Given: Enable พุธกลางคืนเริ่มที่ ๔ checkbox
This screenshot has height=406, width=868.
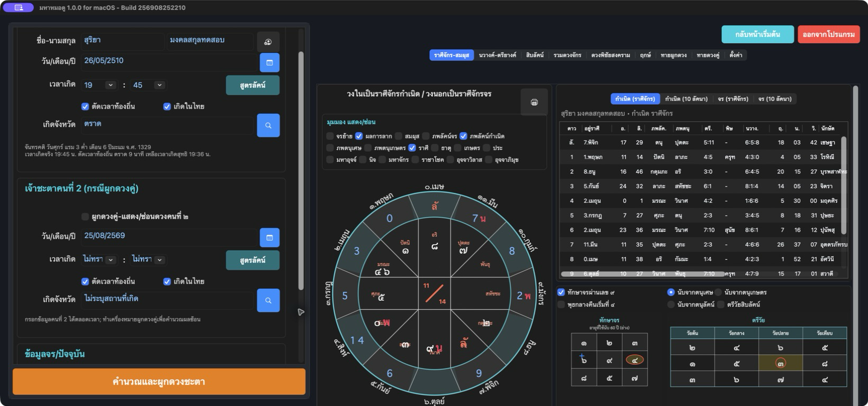Looking at the screenshot, I should [x=561, y=304].
